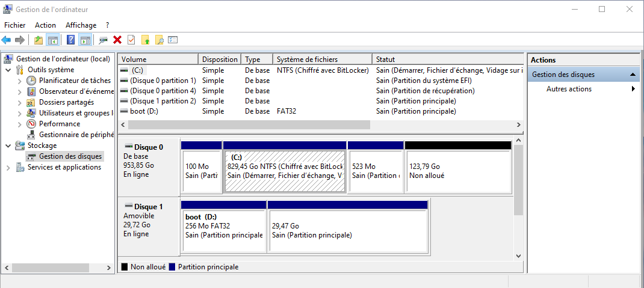Sort by the Volume column header
Image resolution: width=644 pixels, height=288 pixels.
[158, 60]
